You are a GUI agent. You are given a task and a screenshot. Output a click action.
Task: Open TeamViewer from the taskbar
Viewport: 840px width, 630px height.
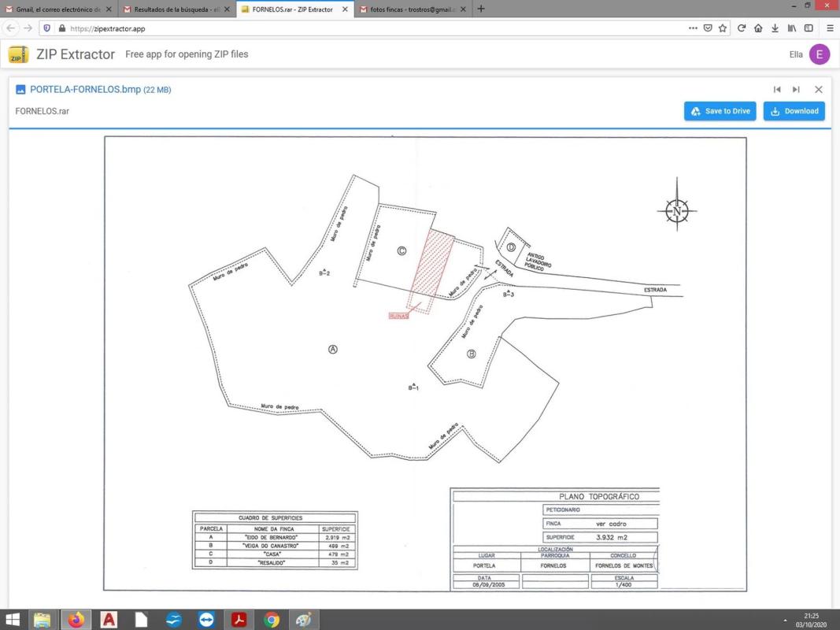point(206,620)
